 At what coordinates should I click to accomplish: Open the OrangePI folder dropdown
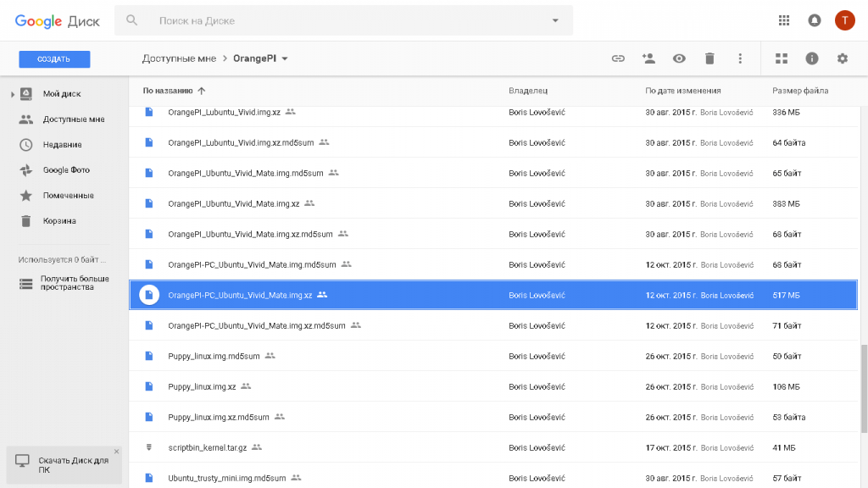[x=285, y=58]
